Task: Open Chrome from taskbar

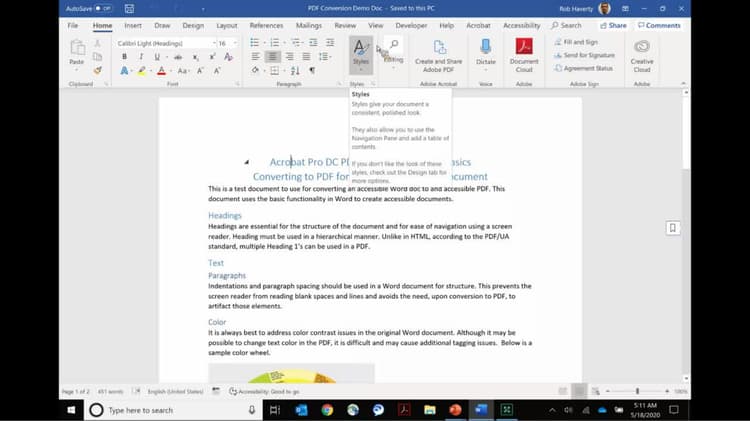Action: click(327, 410)
